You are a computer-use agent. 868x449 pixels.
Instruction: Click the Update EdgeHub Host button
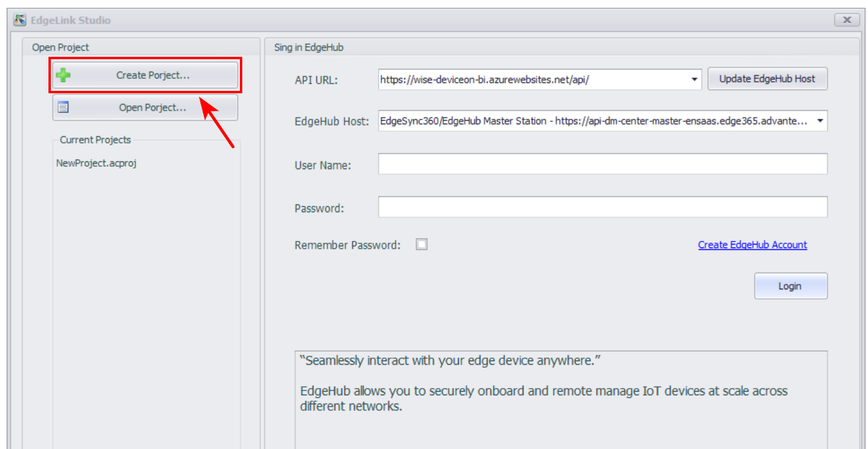pos(768,79)
